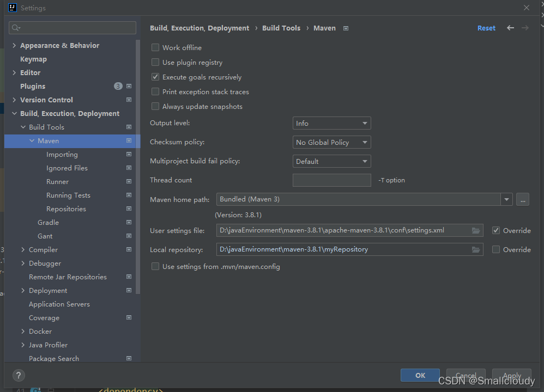
Task: Click settings icon next to Maven breadcrumb
Action: 346,28
